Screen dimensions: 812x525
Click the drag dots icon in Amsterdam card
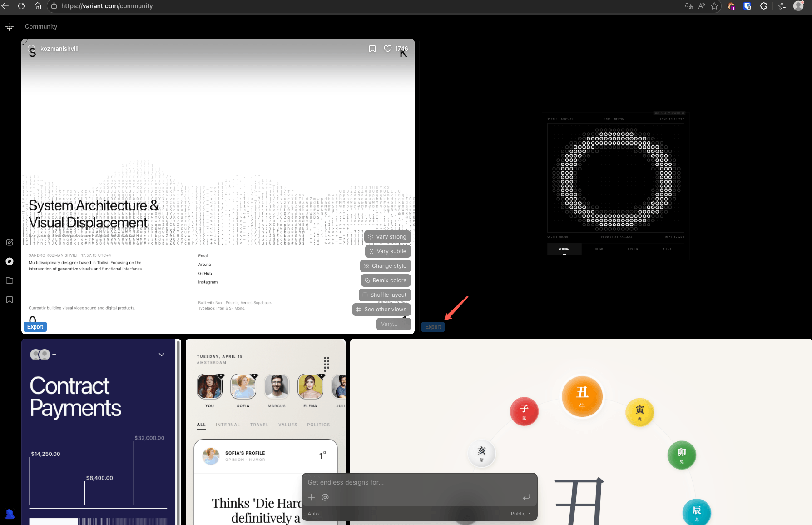tap(327, 364)
